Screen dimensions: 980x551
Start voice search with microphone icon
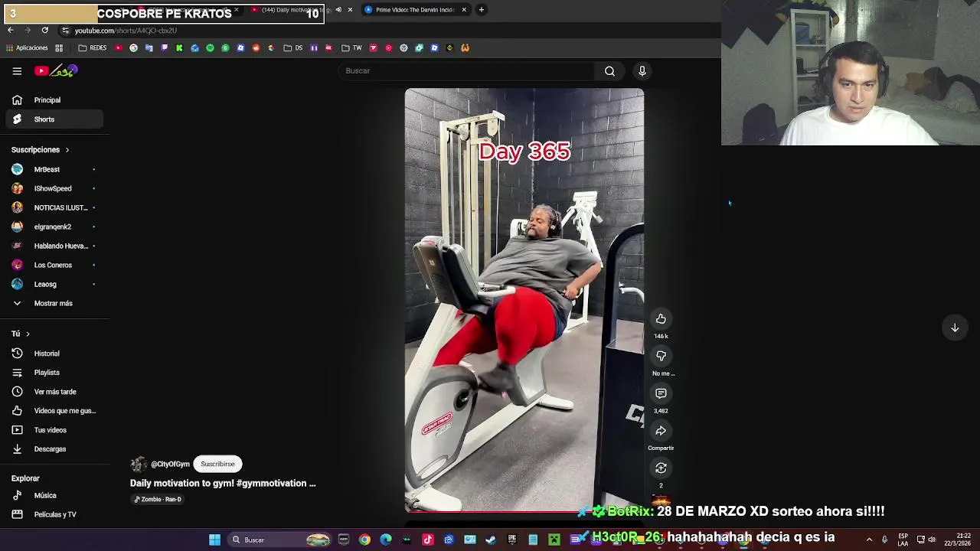(x=642, y=71)
